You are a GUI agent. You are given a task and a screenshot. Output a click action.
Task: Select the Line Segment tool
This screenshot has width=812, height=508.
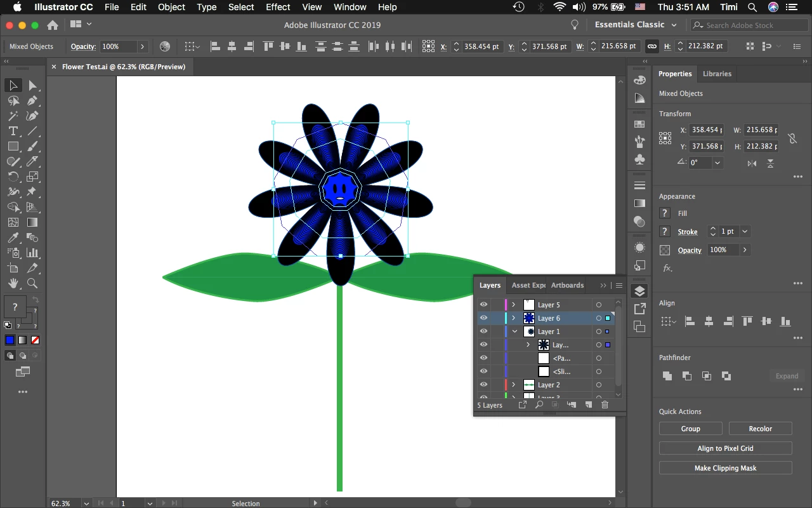32,131
